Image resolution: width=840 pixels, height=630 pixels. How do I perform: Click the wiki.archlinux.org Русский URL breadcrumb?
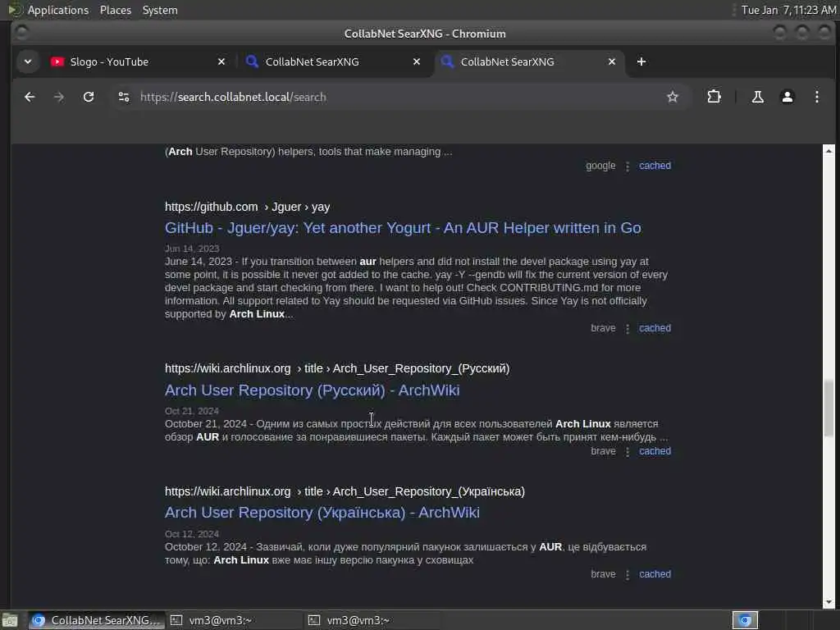click(x=337, y=368)
